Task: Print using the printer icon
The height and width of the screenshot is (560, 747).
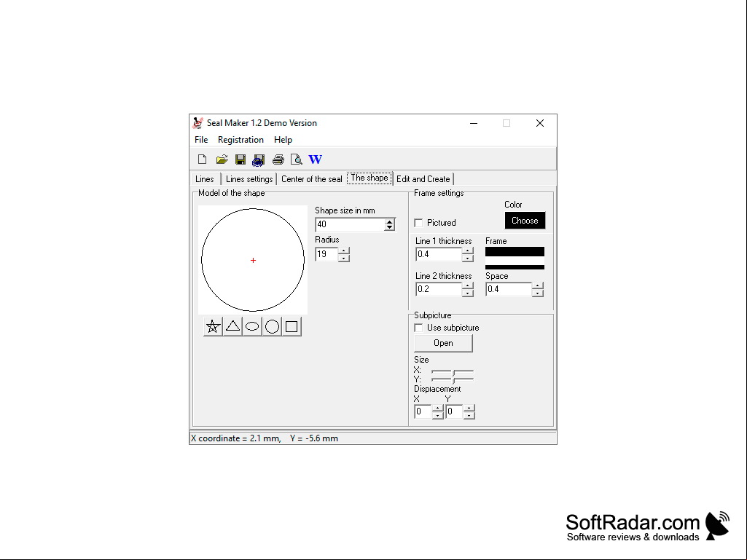Action: pos(278,159)
